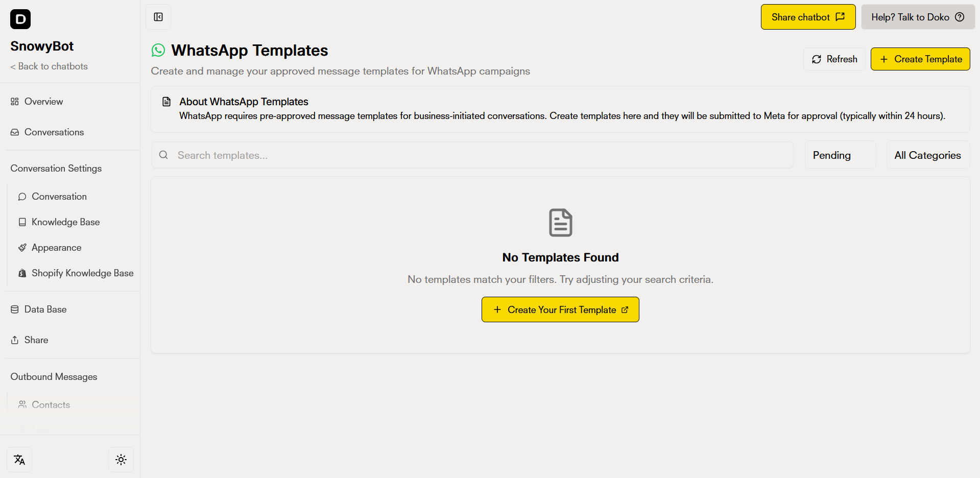Open the All Categories filter
The image size is (980, 478).
point(927,155)
